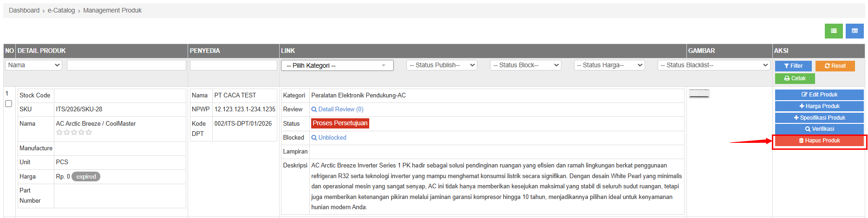Open the Status Block dropdown
The image size is (868, 218).
tap(525, 65)
